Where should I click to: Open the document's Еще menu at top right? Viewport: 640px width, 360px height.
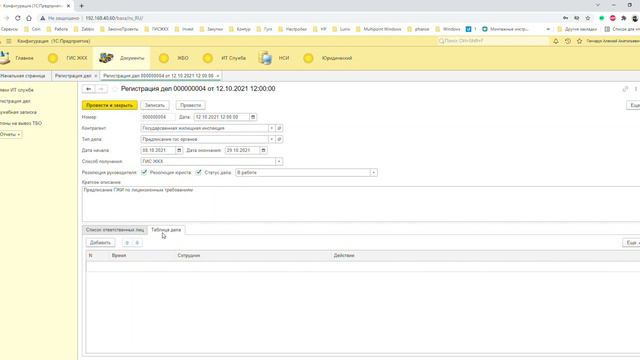[x=633, y=105]
